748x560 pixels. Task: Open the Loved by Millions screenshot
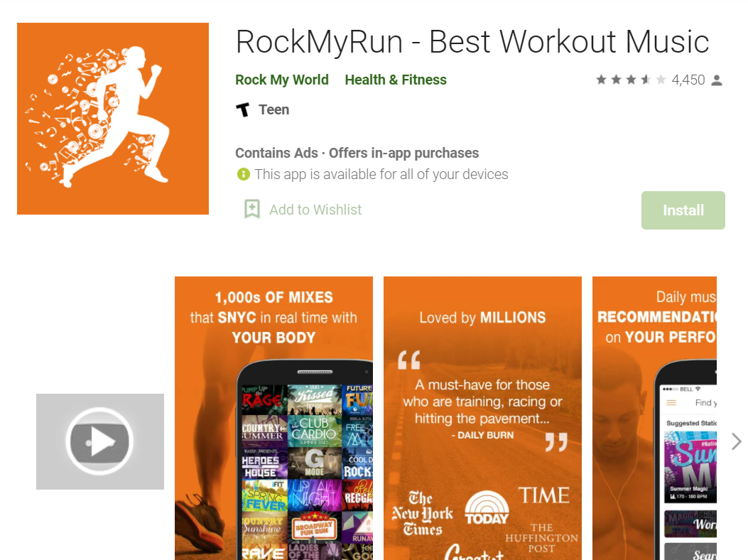pos(483,418)
